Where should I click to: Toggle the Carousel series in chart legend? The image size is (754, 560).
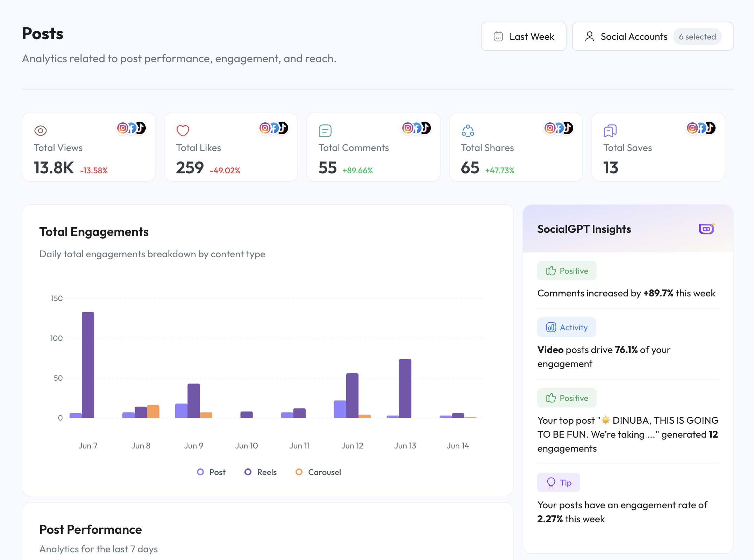tap(318, 472)
